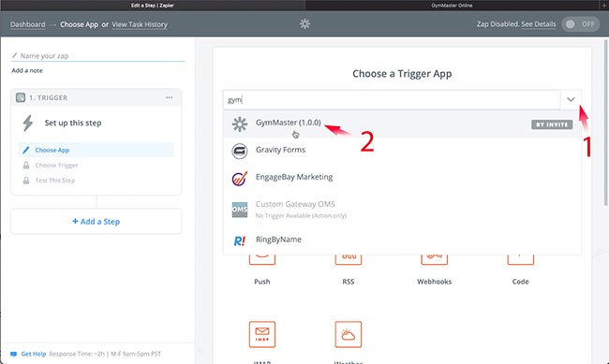Select Choose App step item
The width and height of the screenshot is (609, 364).
pyautogui.click(x=96, y=150)
